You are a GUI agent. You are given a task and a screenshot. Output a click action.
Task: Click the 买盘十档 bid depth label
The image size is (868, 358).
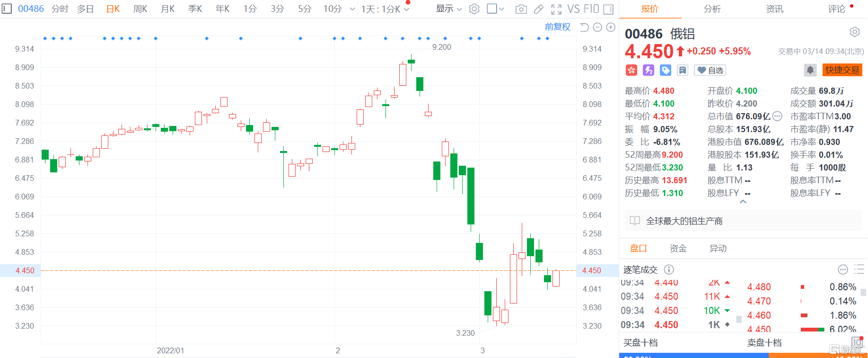[640, 342]
